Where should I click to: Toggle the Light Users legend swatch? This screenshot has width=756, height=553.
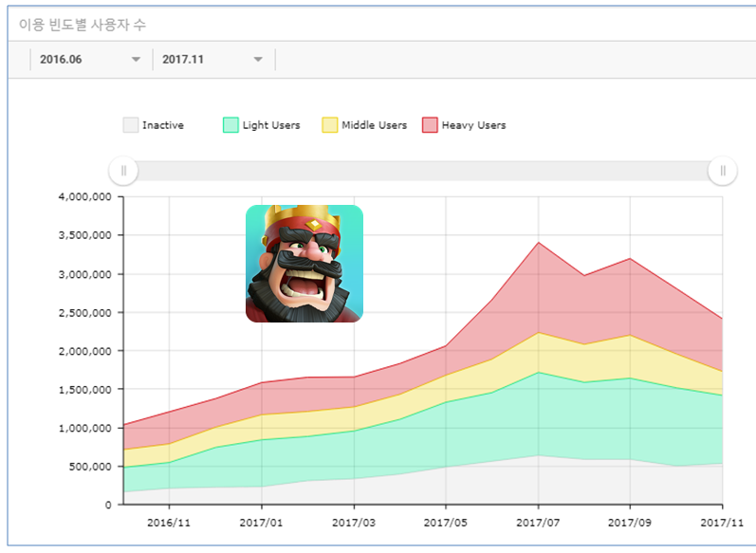pyautogui.click(x=230, y=125)
